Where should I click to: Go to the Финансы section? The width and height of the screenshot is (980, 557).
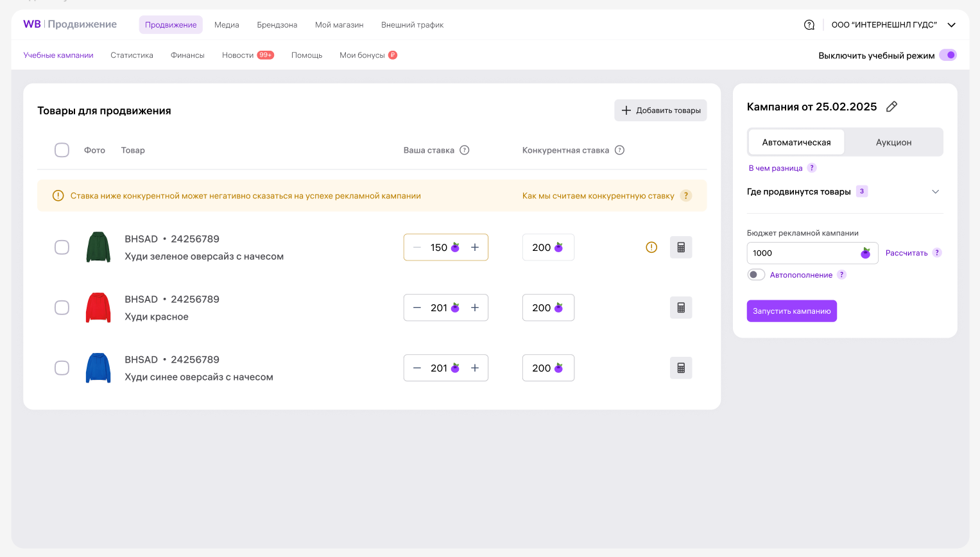coord(187,55)
